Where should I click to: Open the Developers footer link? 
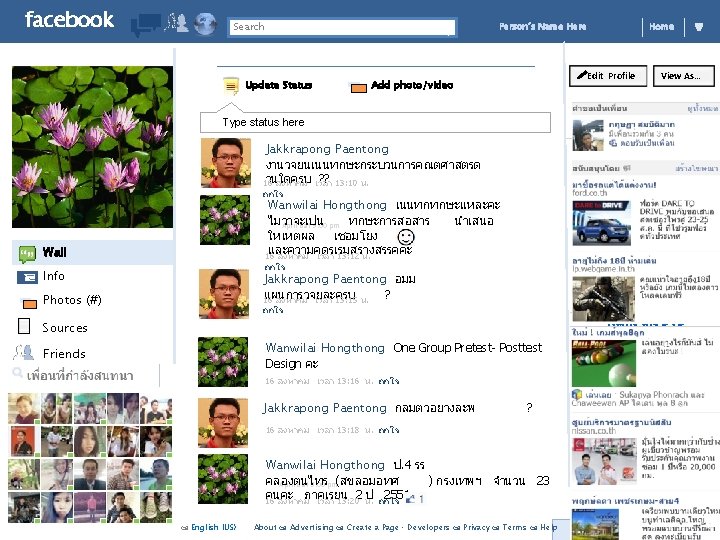point(428,527)
